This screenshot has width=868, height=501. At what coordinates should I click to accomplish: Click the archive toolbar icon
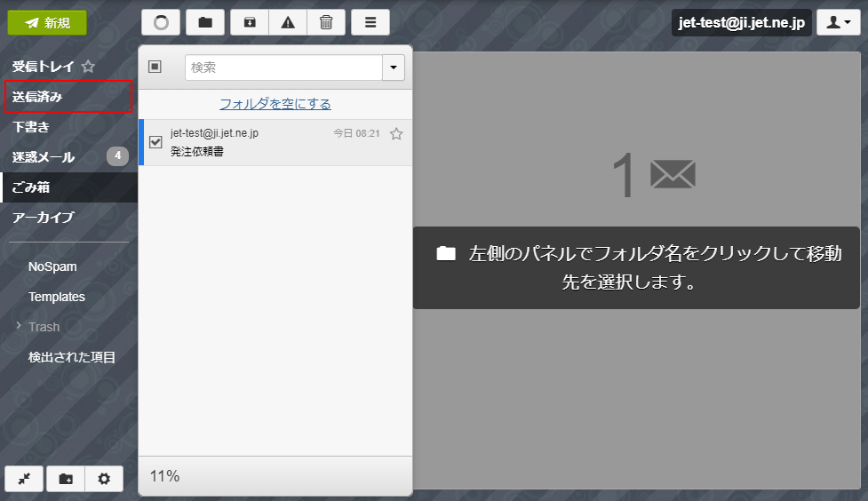coord(250,23)
